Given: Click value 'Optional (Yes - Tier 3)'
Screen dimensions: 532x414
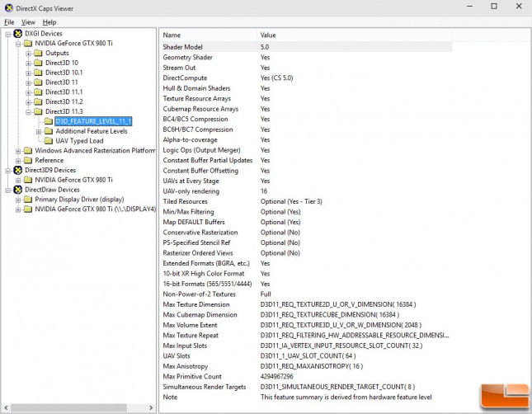Looking at the screenshot, I should 291,201.
